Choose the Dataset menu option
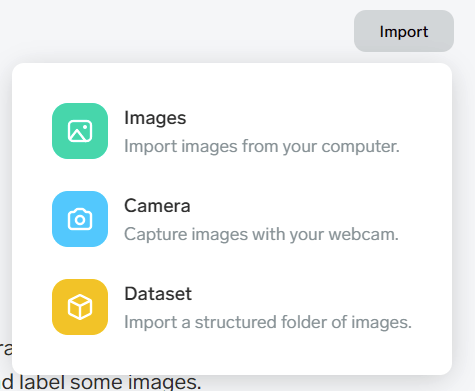Image resolution: width=475 pixels, height=391 pixels. pyautogui.click(x=232, y=307)
